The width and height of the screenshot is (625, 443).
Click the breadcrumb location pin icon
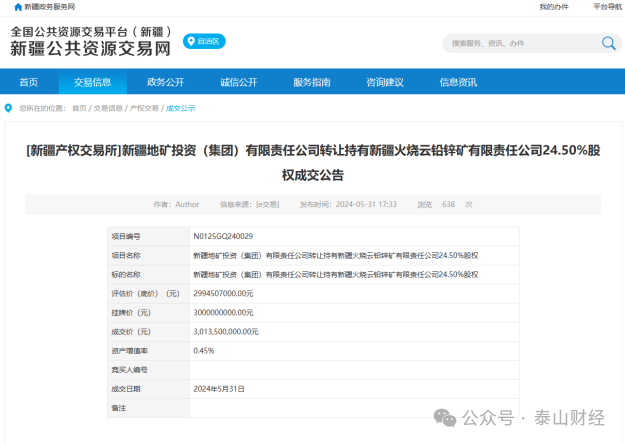[x=8, y=108]
